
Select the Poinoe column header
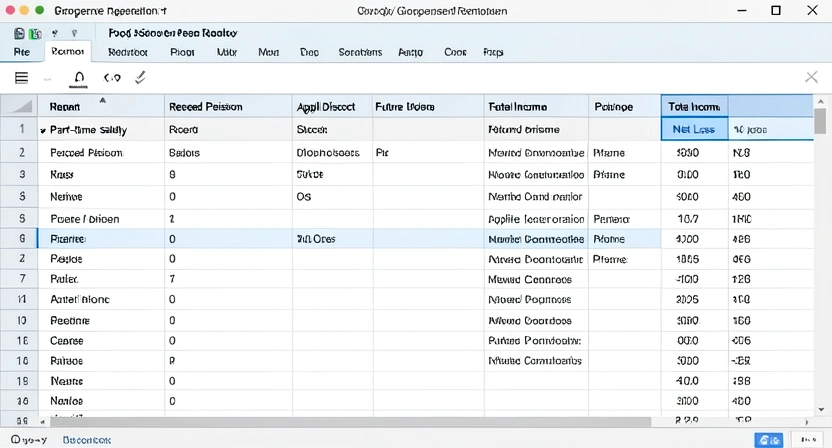pyautogui.click(x=625, y=107)
